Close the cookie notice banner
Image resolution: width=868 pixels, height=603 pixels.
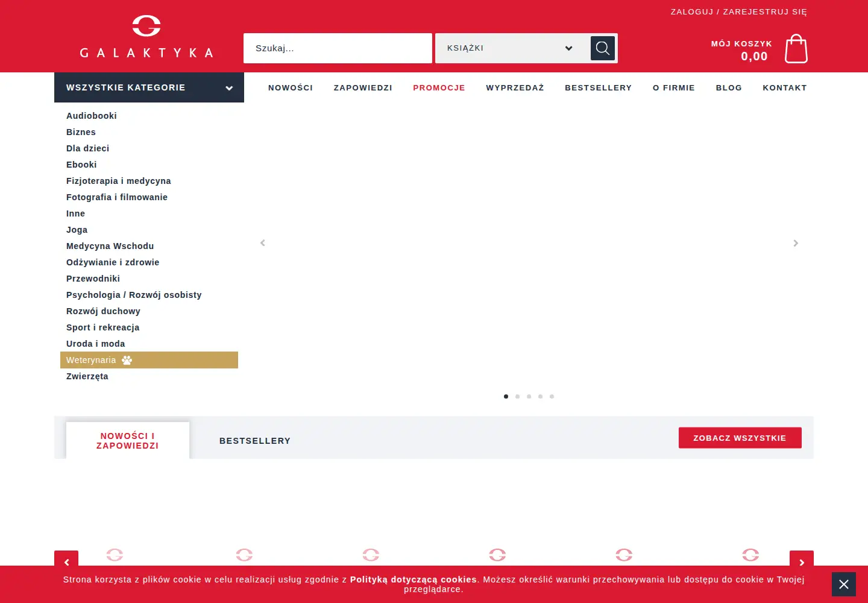coord(844,584)
